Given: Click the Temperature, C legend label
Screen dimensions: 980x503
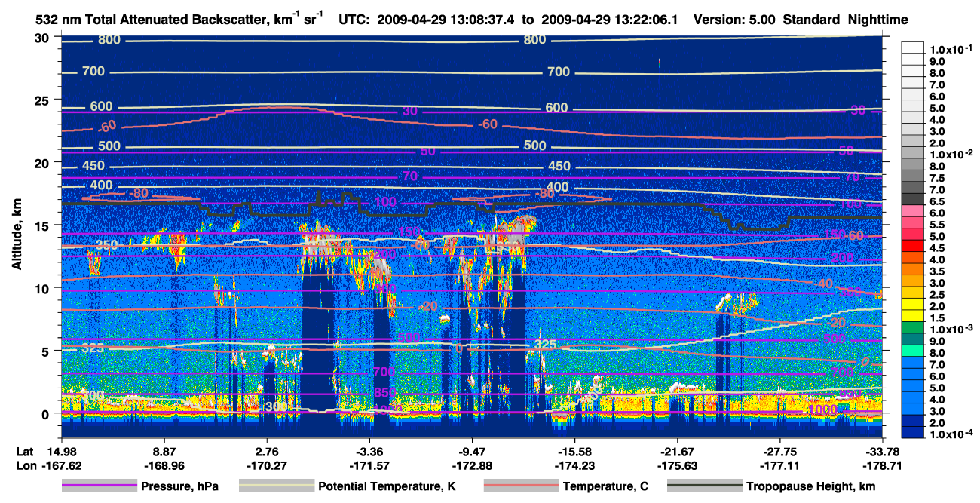Looking at the screenshot, I should coord(605,486).
